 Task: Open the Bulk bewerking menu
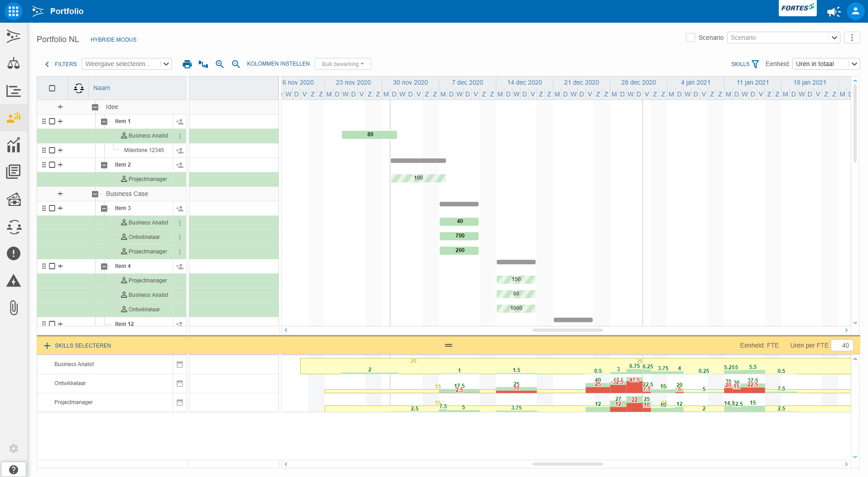[343, 64]
